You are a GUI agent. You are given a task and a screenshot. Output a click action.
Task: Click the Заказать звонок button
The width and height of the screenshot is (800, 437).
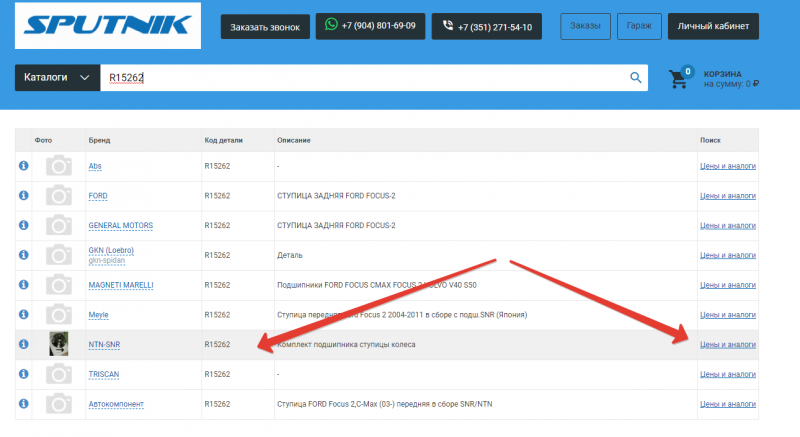pos(265,27)
